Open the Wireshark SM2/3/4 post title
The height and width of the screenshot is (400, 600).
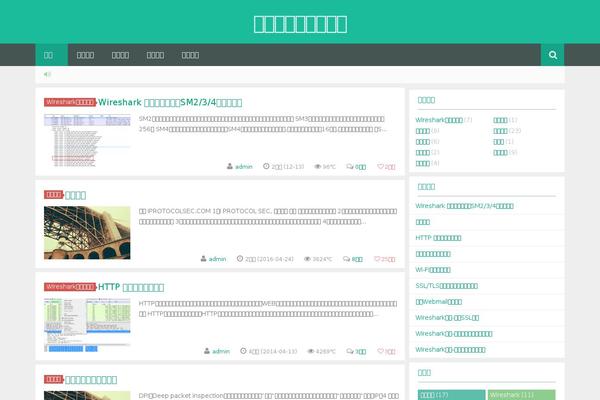pyautogui.click(x=170, y=102)
